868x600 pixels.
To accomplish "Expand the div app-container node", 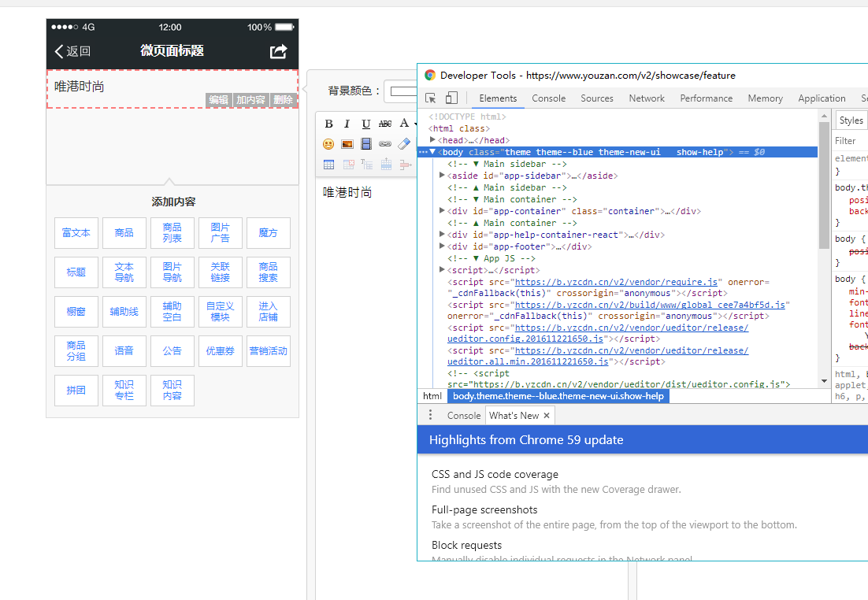I will pyautogui.click(x=442, y=211).
